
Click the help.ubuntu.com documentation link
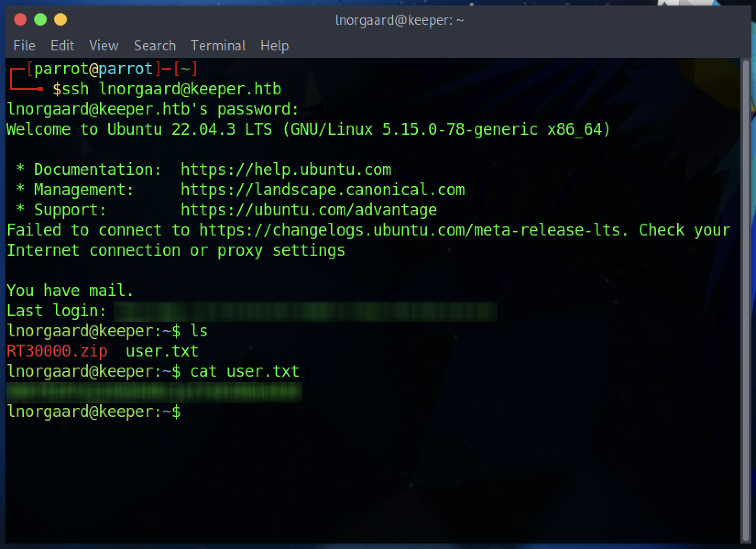coord(286,170)
